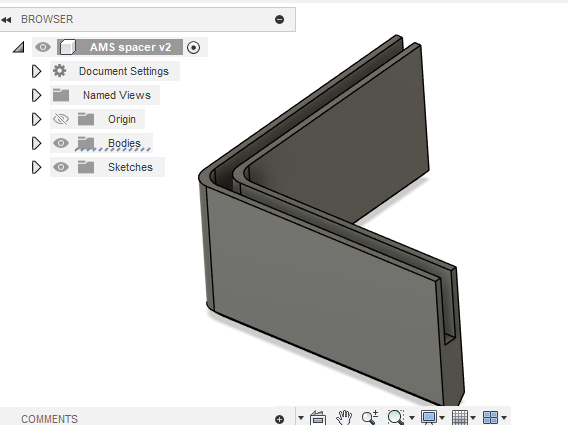Image resolution: width=568 pixels, height=425 pixels.
Task: Select the Sketches label
Action: click(130, 167)
